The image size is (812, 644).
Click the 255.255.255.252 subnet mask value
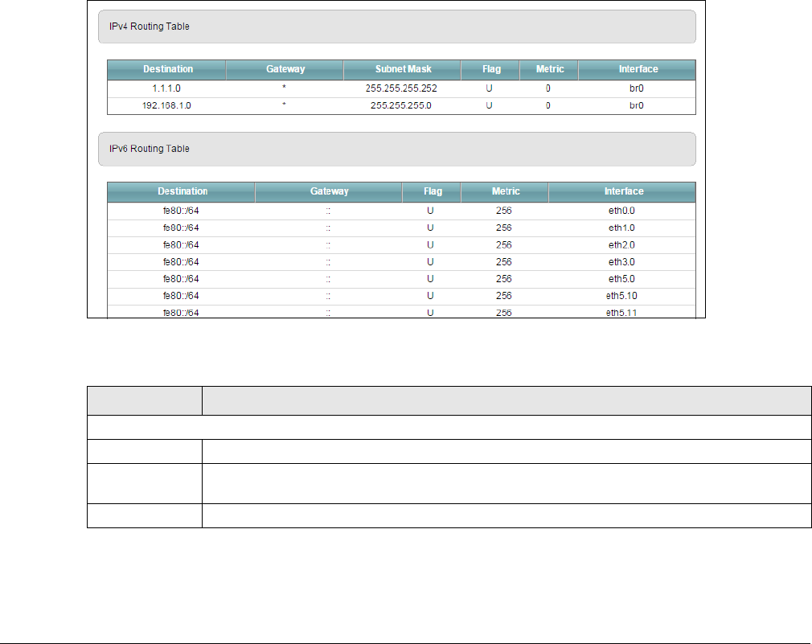point(401,88)
